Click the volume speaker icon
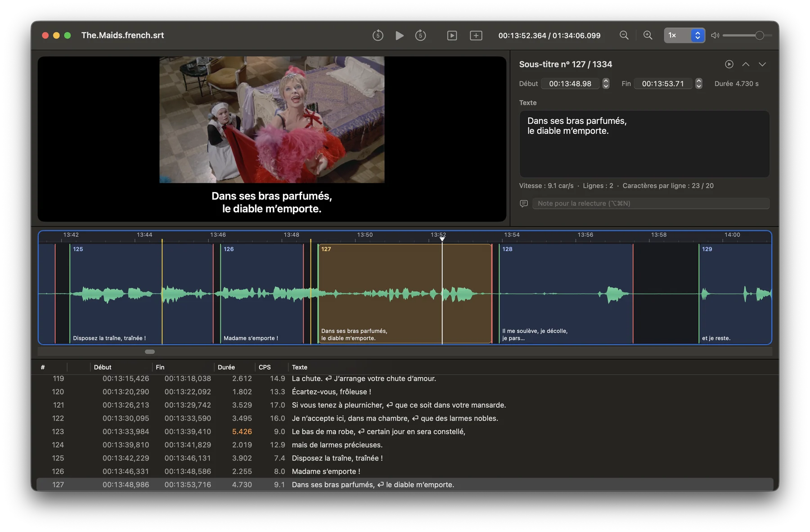 point(715,35)
